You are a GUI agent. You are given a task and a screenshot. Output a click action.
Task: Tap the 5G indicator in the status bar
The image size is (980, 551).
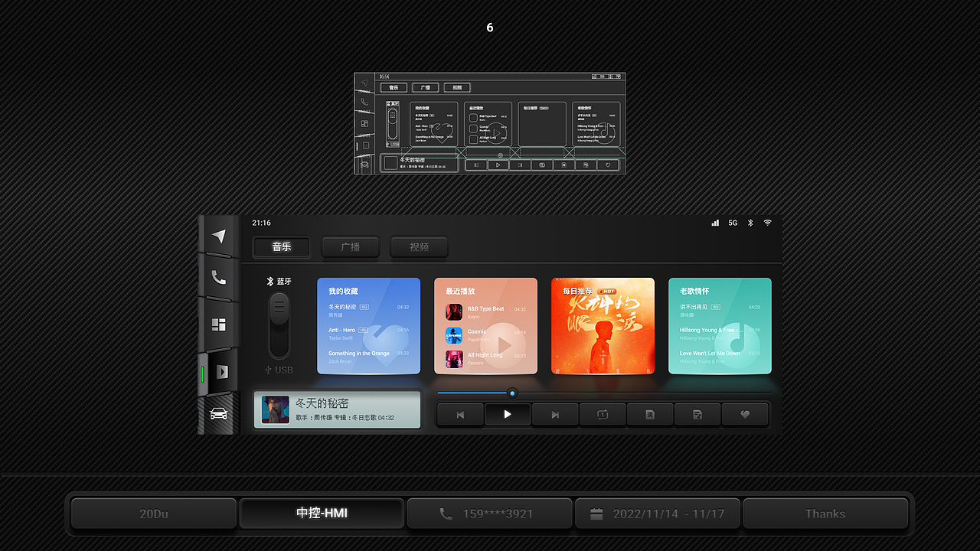click(x=733, y=223)
